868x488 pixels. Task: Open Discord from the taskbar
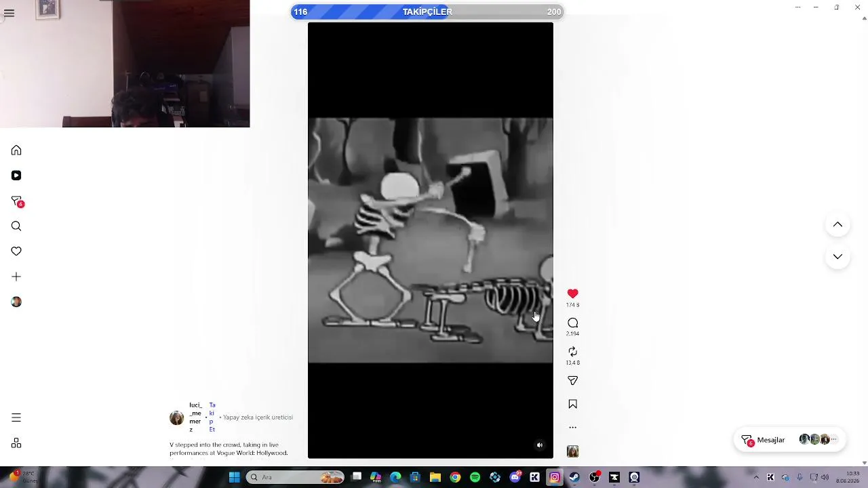point(515,477)
